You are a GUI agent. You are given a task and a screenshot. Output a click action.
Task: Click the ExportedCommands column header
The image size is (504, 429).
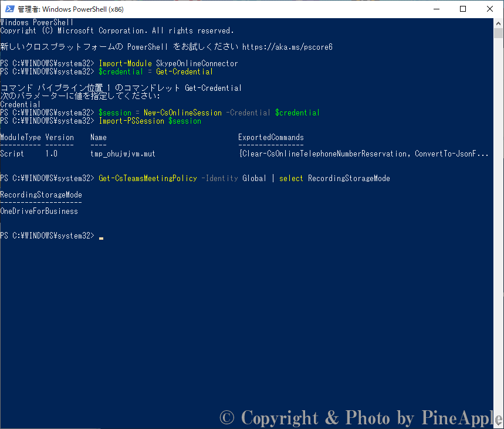pos(270,137)
